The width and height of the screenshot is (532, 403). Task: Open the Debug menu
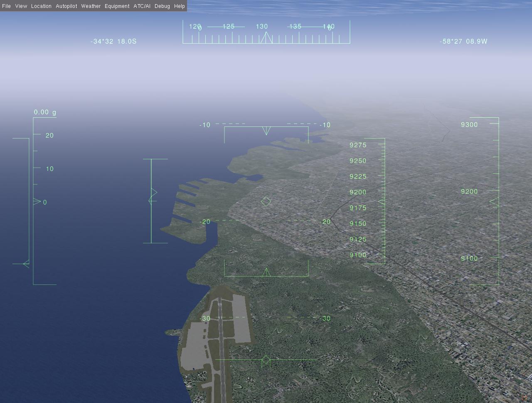click(x=162, y=6)
